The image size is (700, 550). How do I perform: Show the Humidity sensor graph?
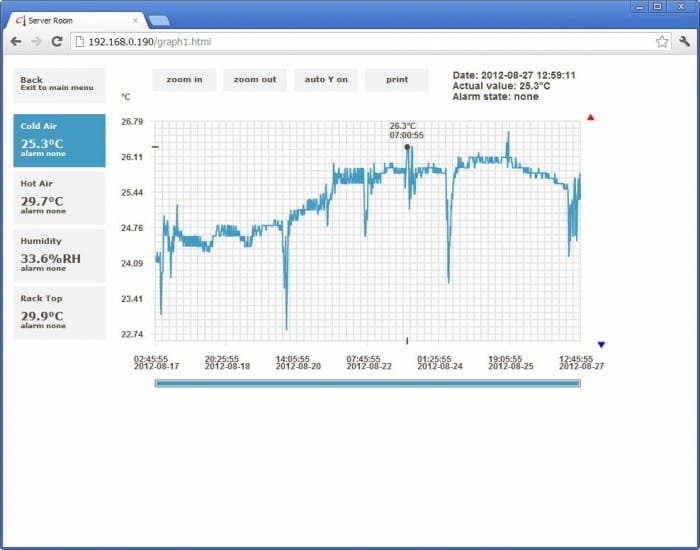59,254
